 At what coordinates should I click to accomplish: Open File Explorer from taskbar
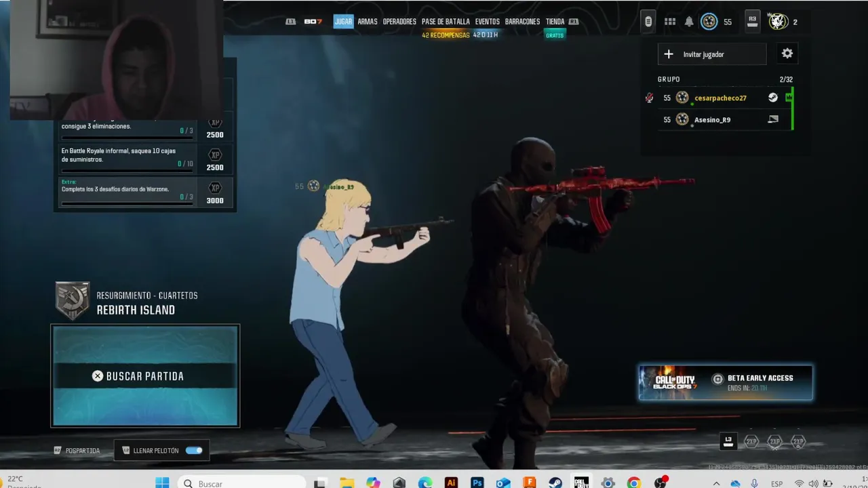(347, 483)
